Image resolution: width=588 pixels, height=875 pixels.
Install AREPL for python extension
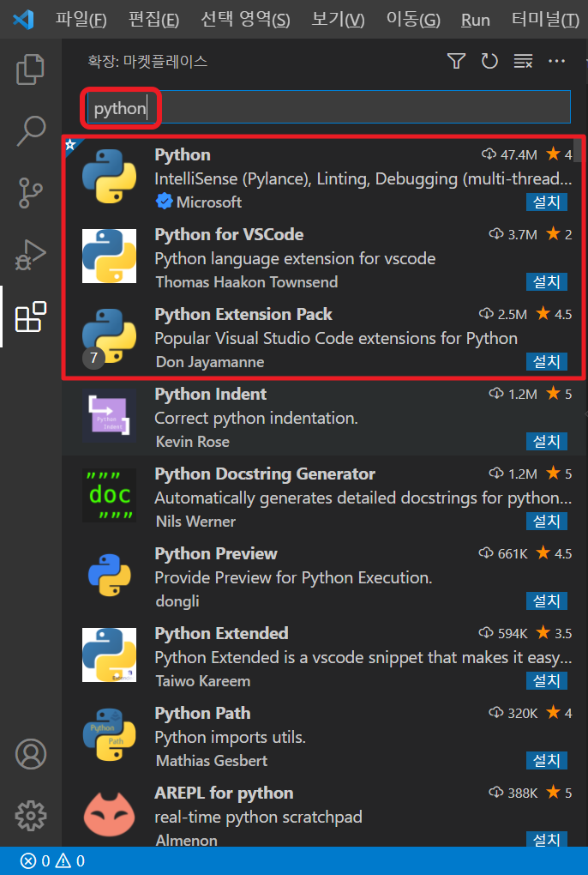(x=547, y=839)
